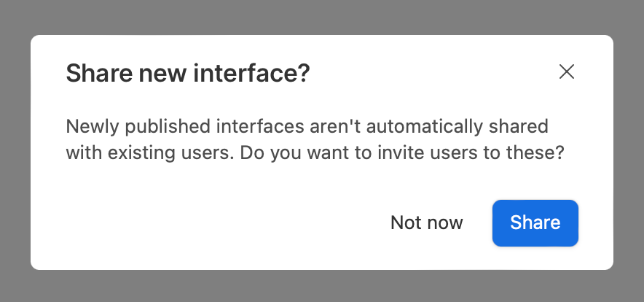Decline the invitation by selecting Not now
Viewport: 644px width, 302px height.
[x=426, y=223]
